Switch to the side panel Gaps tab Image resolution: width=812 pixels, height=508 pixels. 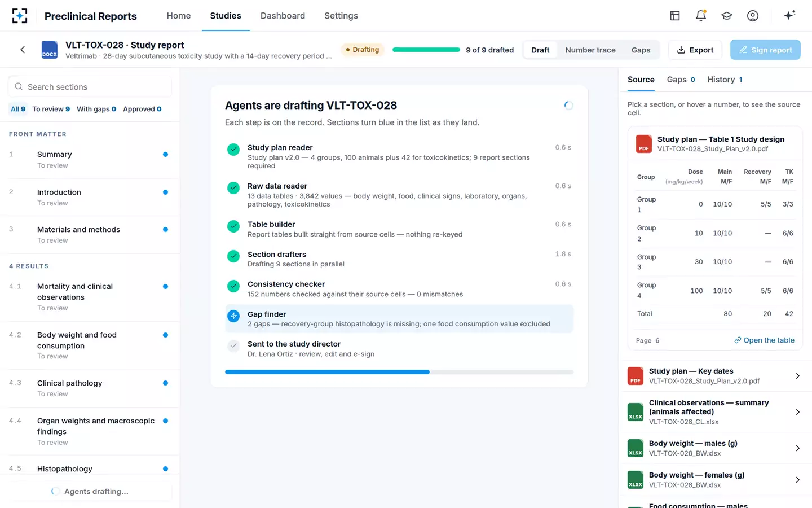(681, 80)
